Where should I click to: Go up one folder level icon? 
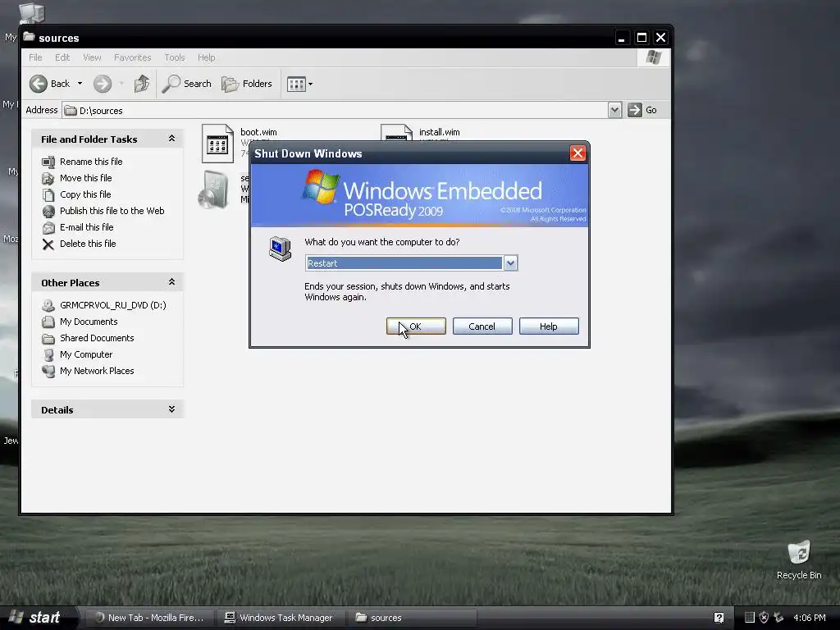pyautogui.click(x=142, y=84)
